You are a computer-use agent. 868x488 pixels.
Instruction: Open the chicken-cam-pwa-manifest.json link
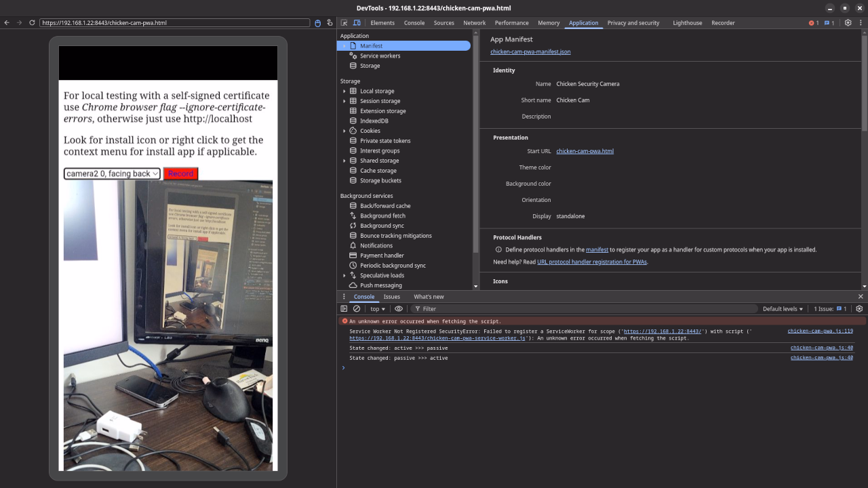pyautogui.click(x=530, y=52)
